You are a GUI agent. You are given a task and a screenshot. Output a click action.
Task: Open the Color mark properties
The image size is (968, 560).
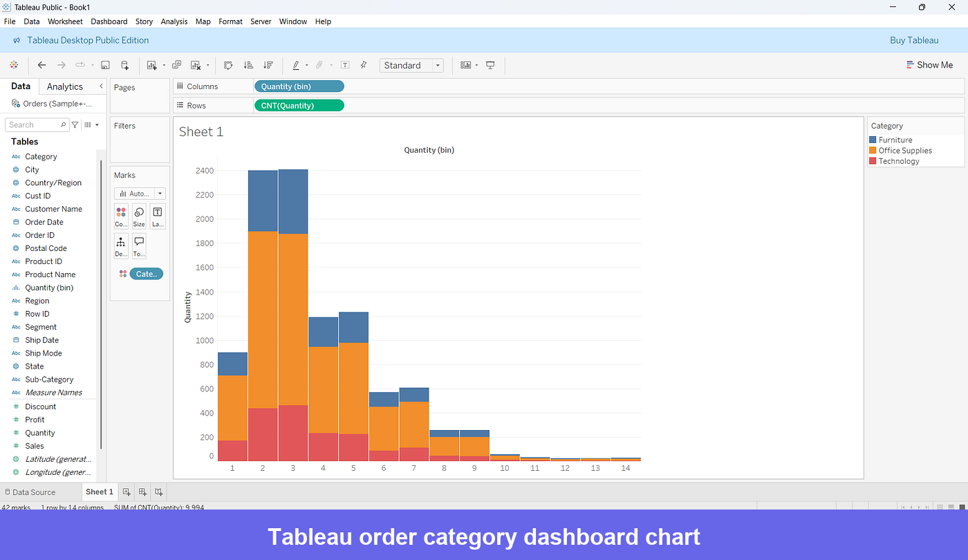pyautogui.click(x=121, y=216)
